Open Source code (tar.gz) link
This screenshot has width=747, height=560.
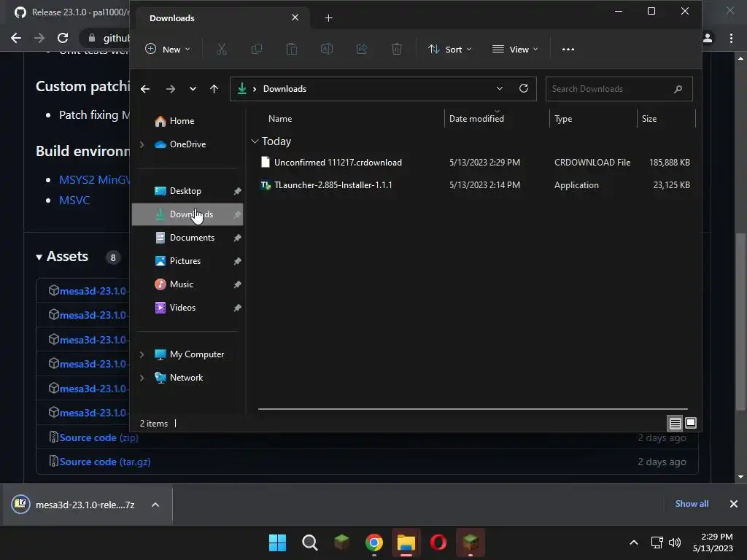click(x=105, y=462)
